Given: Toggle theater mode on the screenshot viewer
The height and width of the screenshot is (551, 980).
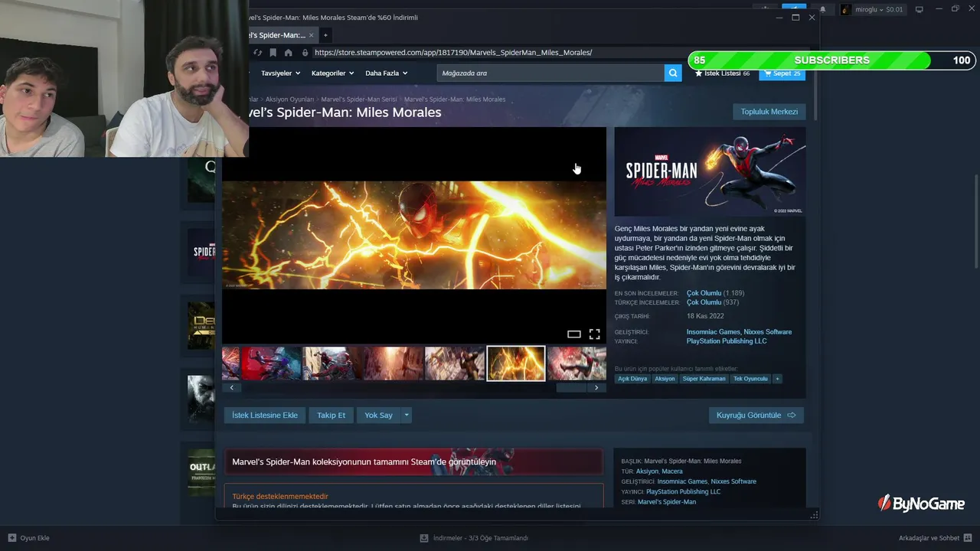Looking at the screenshot, I should coord(573,334).
